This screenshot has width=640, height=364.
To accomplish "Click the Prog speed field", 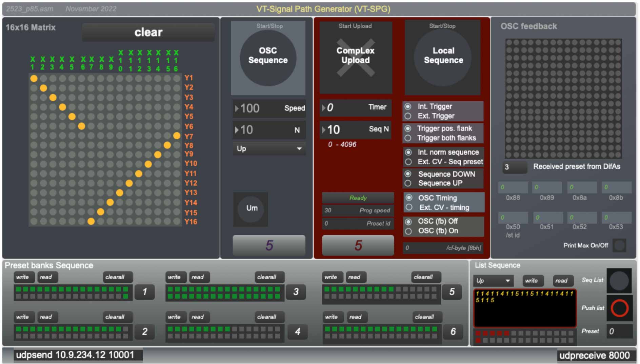I will tap(358, 210).
